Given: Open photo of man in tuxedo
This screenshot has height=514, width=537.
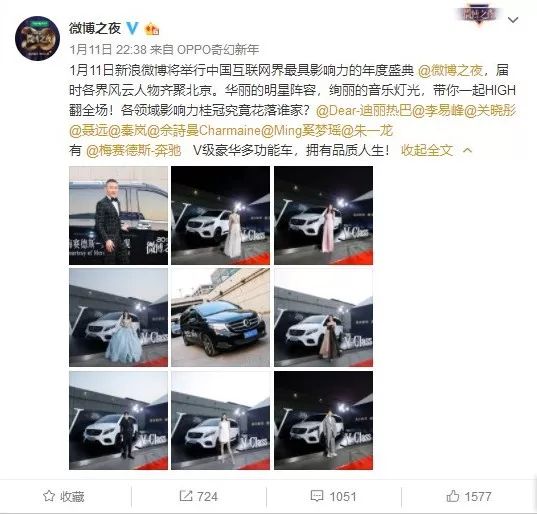Looking at the screenshot, I should 118,215.
